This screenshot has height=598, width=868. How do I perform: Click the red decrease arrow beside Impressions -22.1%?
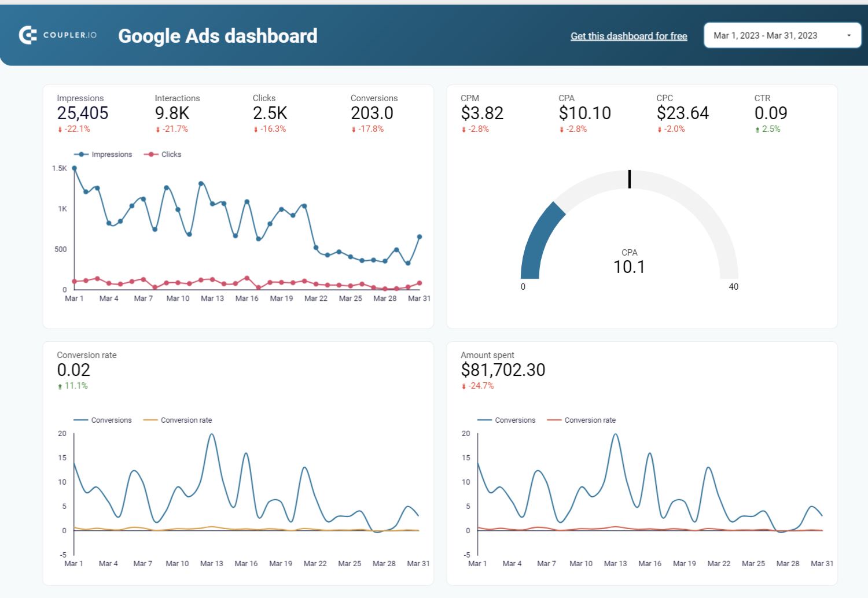coord(60,129)
